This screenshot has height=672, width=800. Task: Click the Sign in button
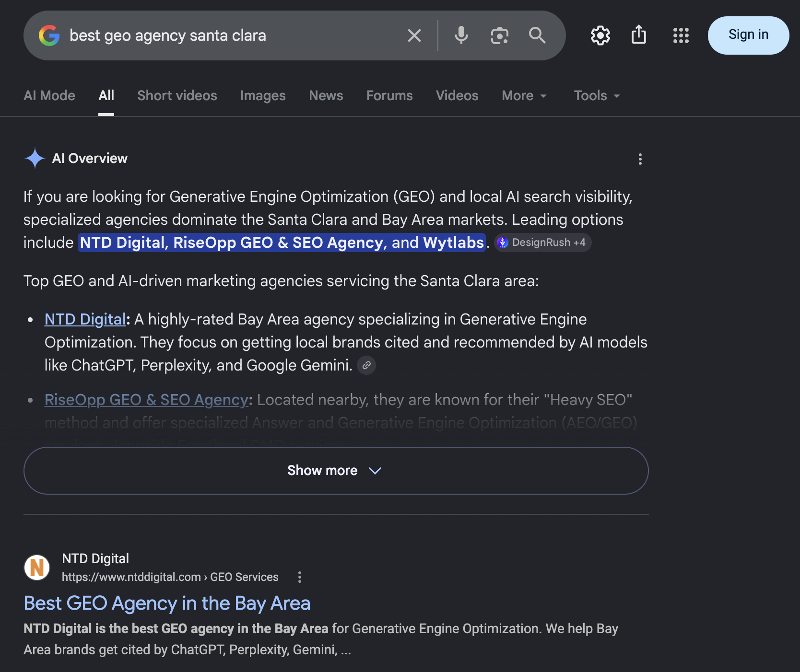click(x=748, y=35)
